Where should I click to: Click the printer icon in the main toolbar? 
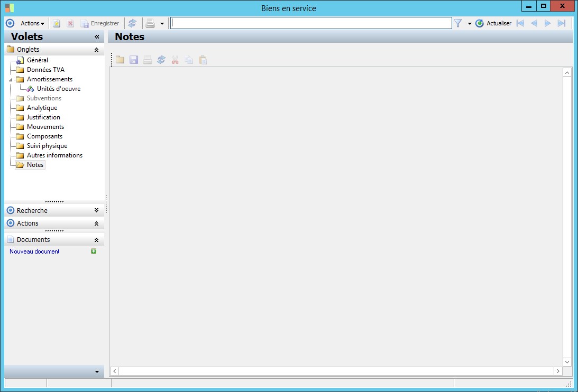pyautogui.click(x=150, y=23)
